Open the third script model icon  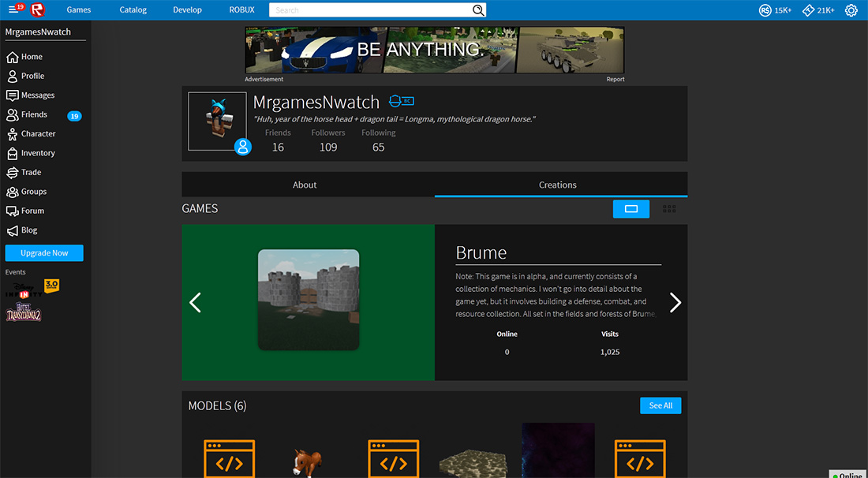[640, 458]
